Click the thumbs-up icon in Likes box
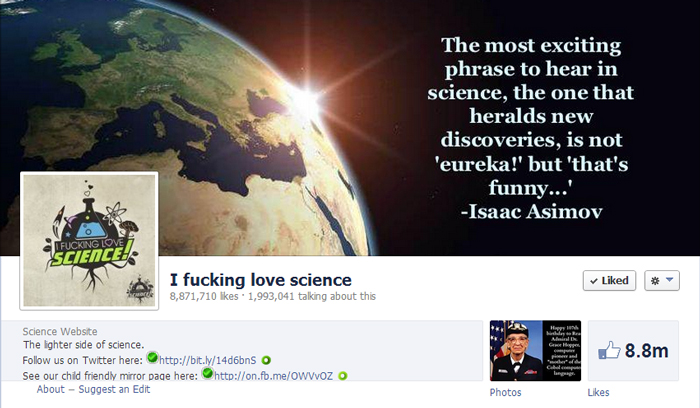Image resolution: width=700 pixels, height=408 pixels. click(x=609, y=350)
